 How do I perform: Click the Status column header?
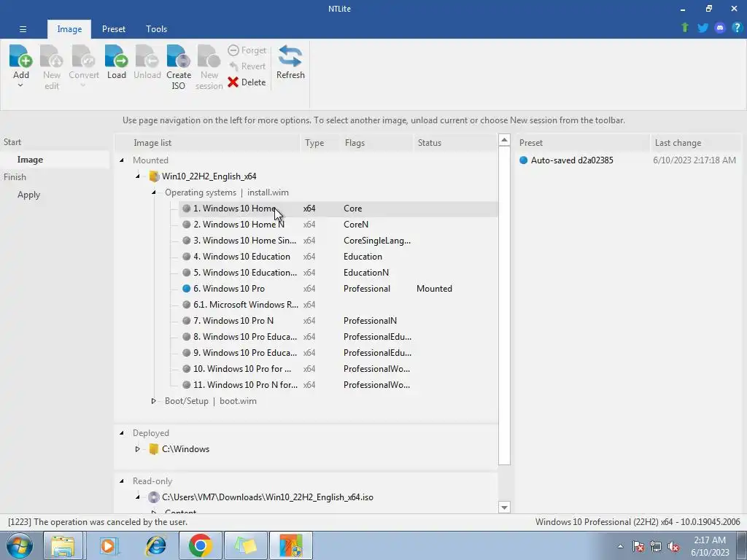(455, 143)
